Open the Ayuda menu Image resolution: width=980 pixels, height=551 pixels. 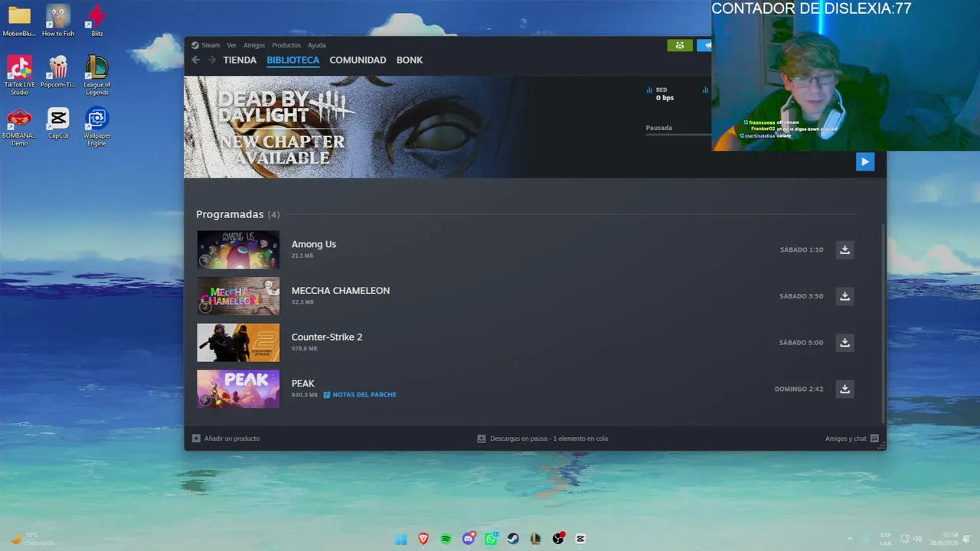tap(317, 45)
